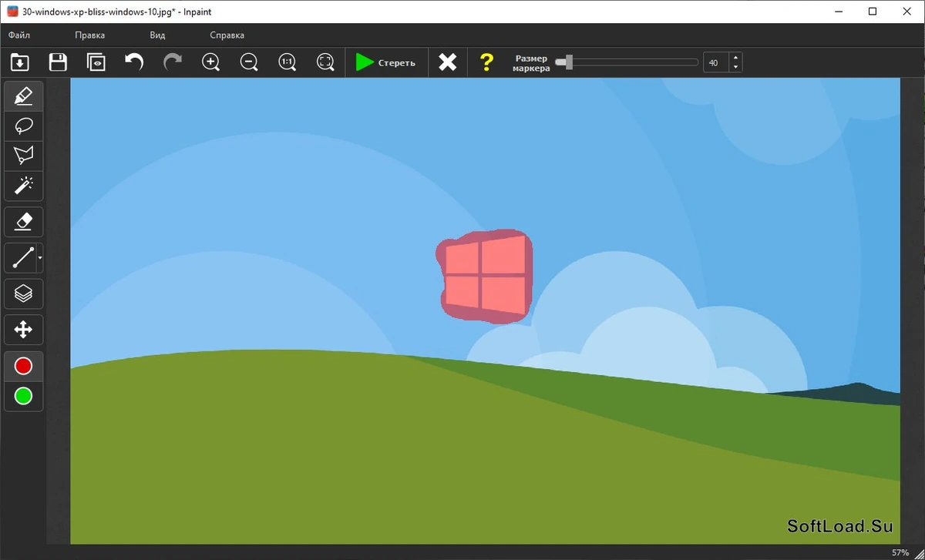Increase marker size with up arrow
Viewport: 925px width, 560px height.
click(x=736, y=58)
